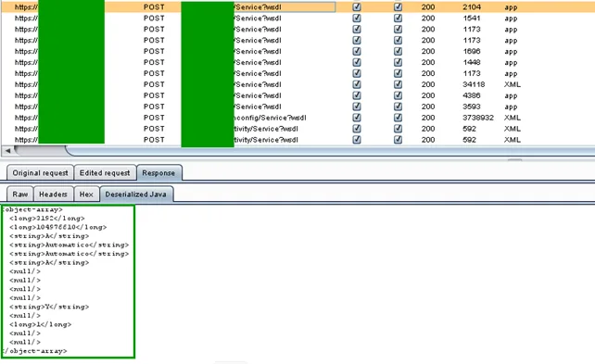Screen dimensions: 595x364
Task: Toggle left checkbox in the 3593 length row
Action: tap(357, 107)
